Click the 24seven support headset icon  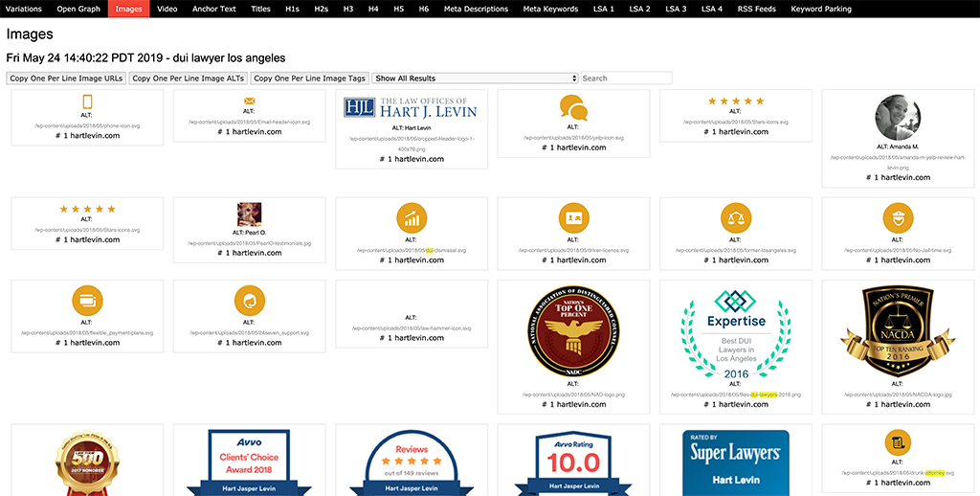click(250, 301)
